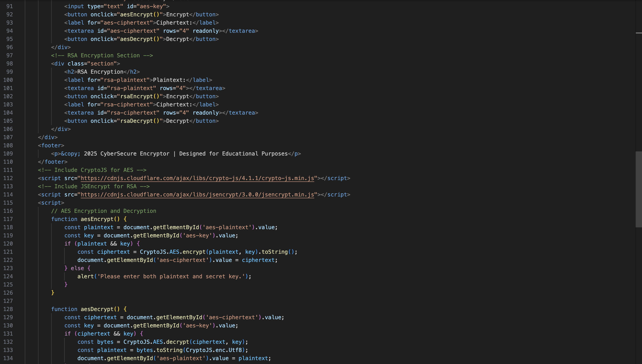Click rsaEncrypt() onclick handler text
Image resolution: width=642 pixels, height=364 pixels.
click(x=140, y=96)
